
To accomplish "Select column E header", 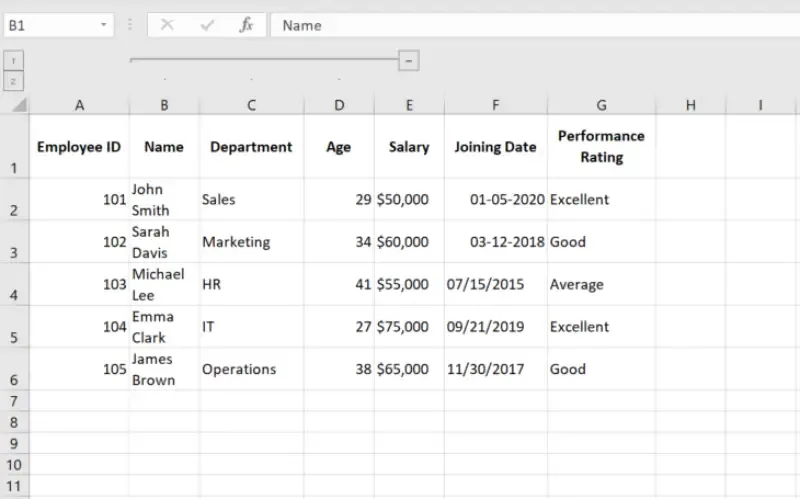I will pyautogui.click(x=409, y=105).
